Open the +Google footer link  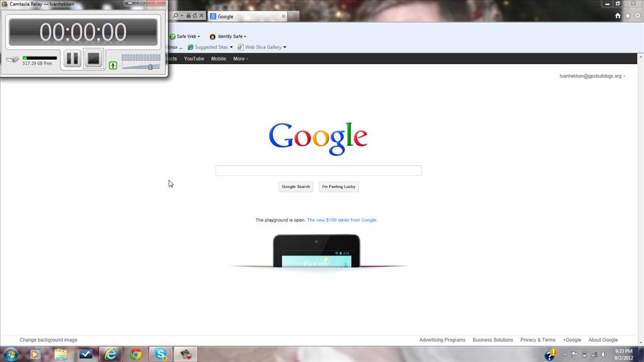[x=572, y=340]
